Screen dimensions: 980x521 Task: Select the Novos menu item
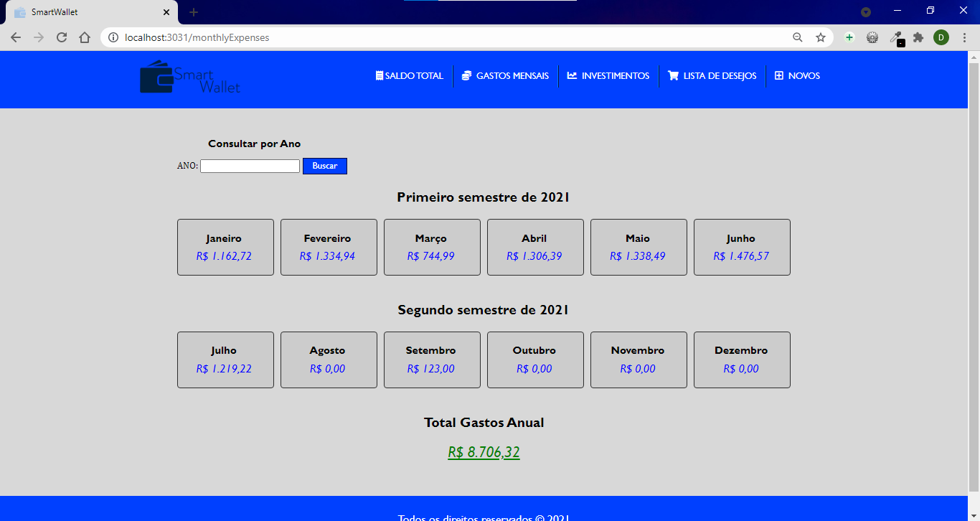click(797, 75)
